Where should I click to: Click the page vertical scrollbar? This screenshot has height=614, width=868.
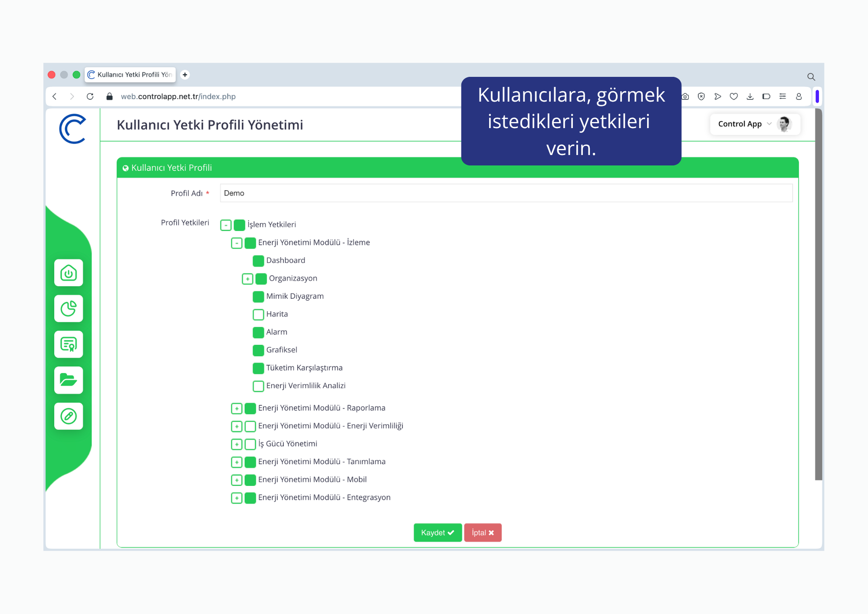coord(819,294)
